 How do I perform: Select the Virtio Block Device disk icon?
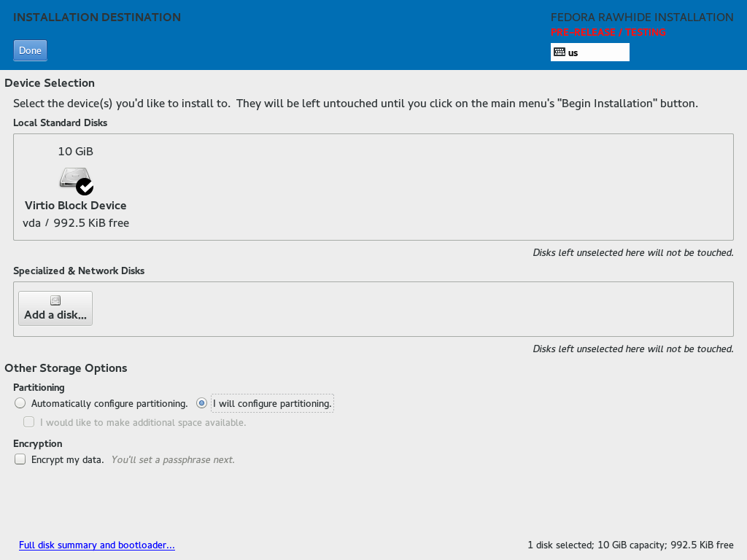pos(76,181)
